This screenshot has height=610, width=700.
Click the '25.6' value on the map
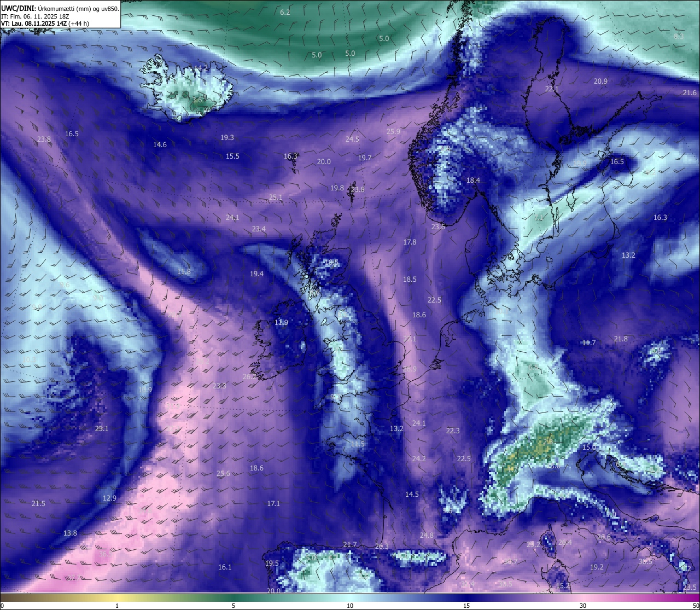click(x=223, y=473)
